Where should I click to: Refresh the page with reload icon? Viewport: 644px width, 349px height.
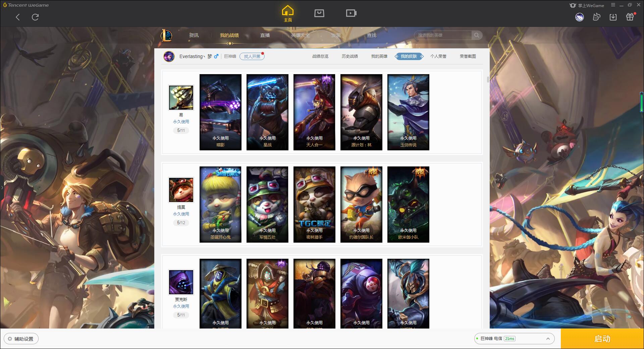pyautogui.click(x=35, y=17)
